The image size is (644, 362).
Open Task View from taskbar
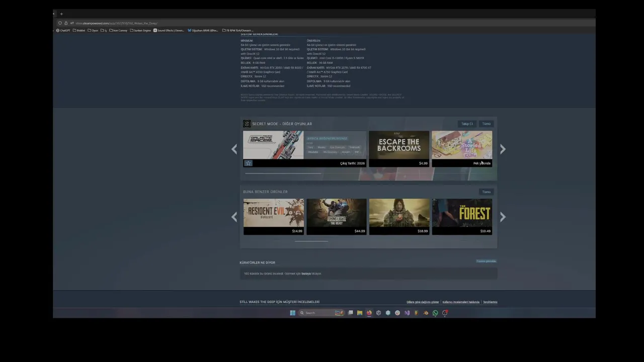(350, 313)
